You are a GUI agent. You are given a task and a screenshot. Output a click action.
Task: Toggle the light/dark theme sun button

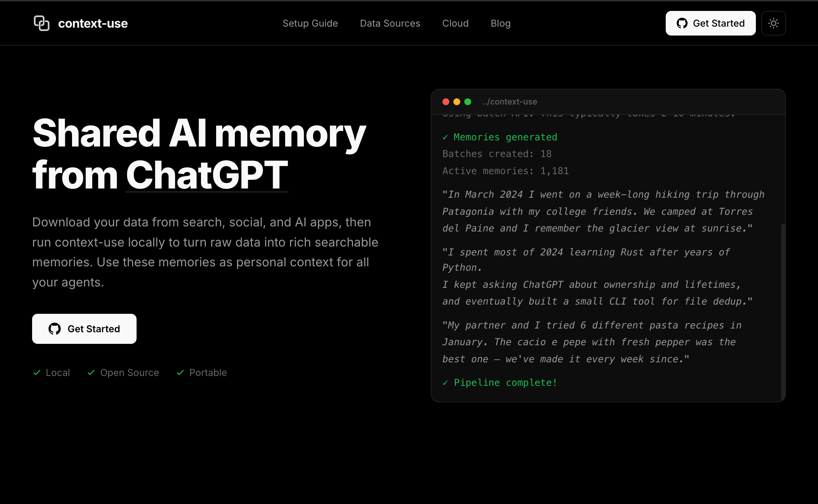point(773,23)
